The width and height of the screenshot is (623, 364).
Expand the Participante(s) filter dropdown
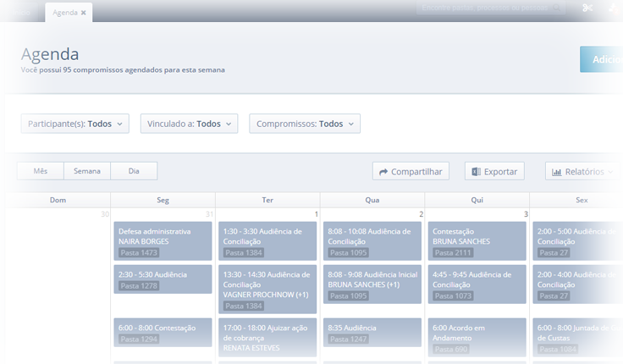[74, 124]
